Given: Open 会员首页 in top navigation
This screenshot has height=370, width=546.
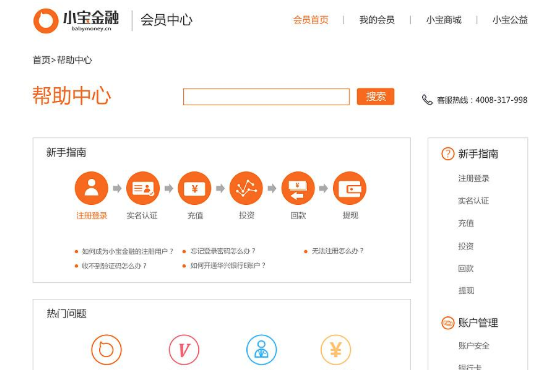Looking at the screenshot, I should pos(311,20).
